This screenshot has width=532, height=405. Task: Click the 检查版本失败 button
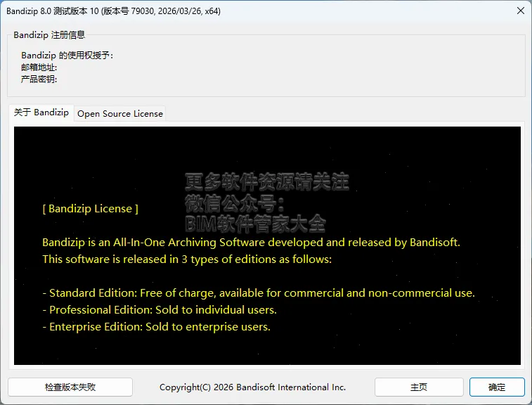(x=70, y=387)
